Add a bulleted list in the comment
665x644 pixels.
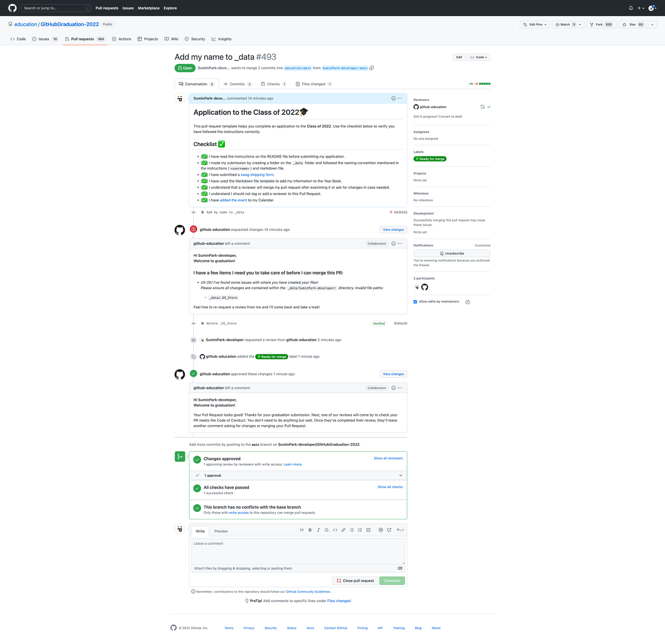[x=352, y=530]
